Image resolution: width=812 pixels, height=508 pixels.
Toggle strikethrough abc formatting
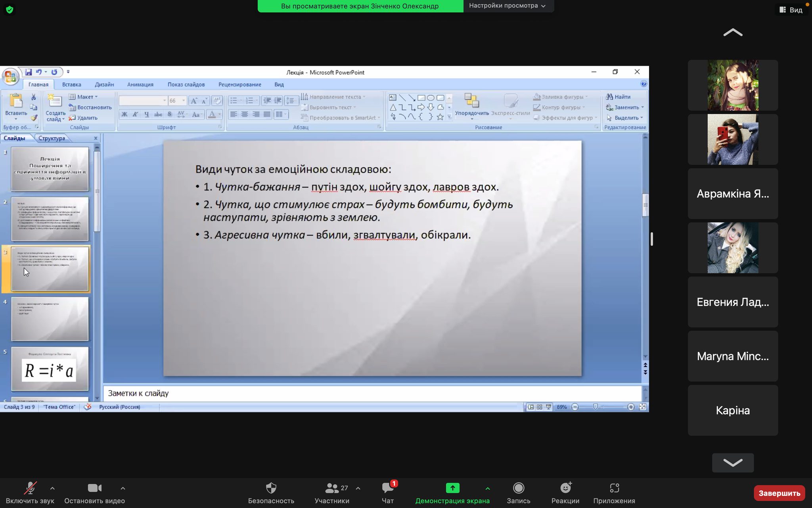(158, 114)
